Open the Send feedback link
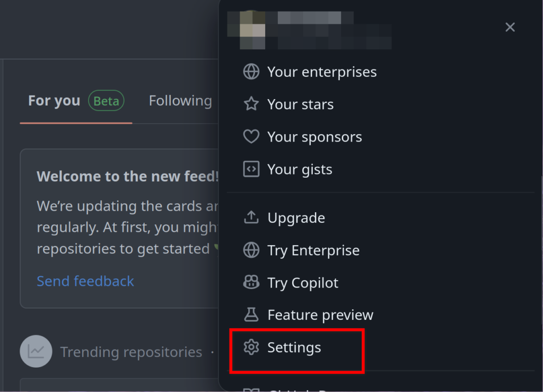The image size is (543, 392). click(x=85, y=281)
